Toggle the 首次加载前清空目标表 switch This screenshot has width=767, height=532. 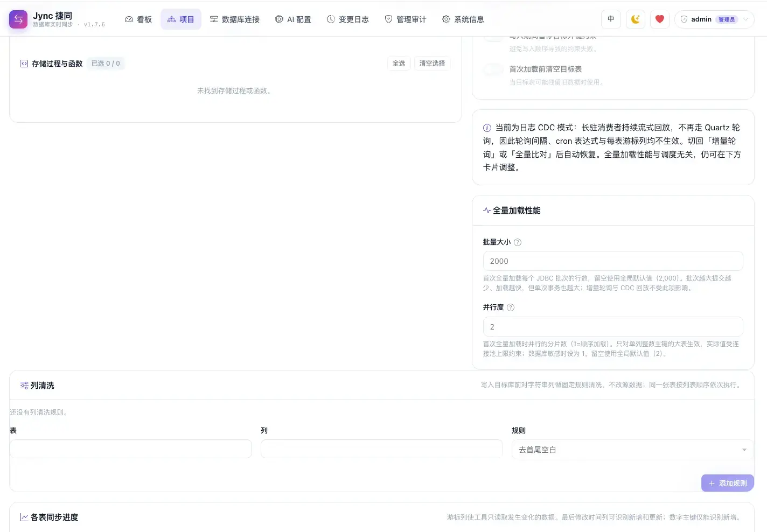pyautogui.click(x=493, y=69)
